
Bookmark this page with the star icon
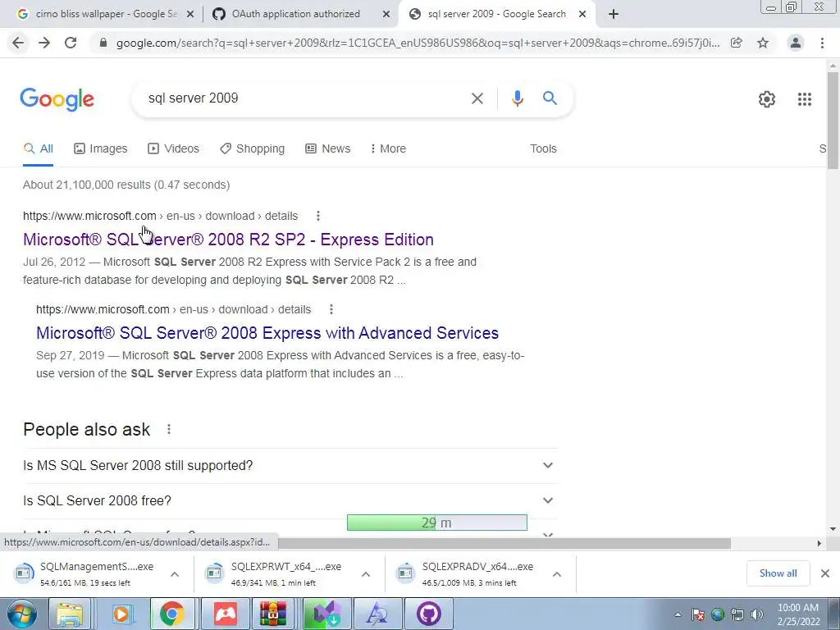[763, 43]
